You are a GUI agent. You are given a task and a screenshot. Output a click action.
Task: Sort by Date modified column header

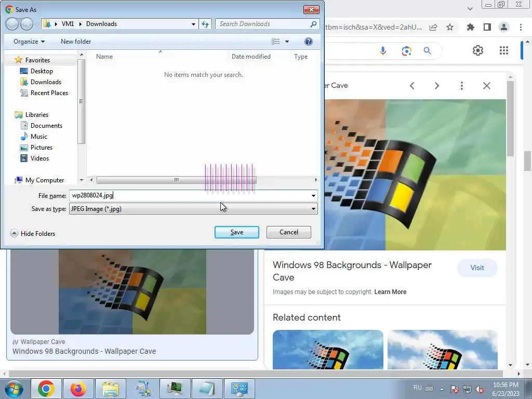point(251,57)
